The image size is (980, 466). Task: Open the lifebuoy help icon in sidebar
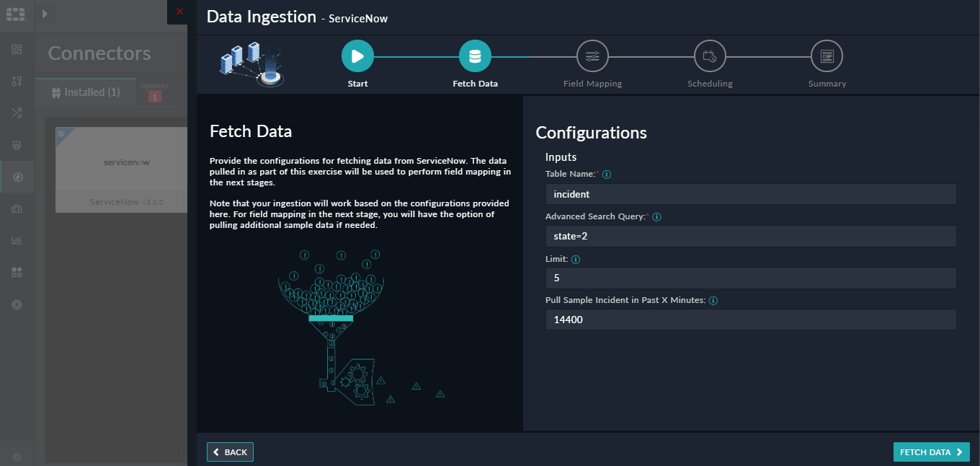click(17, 304)
